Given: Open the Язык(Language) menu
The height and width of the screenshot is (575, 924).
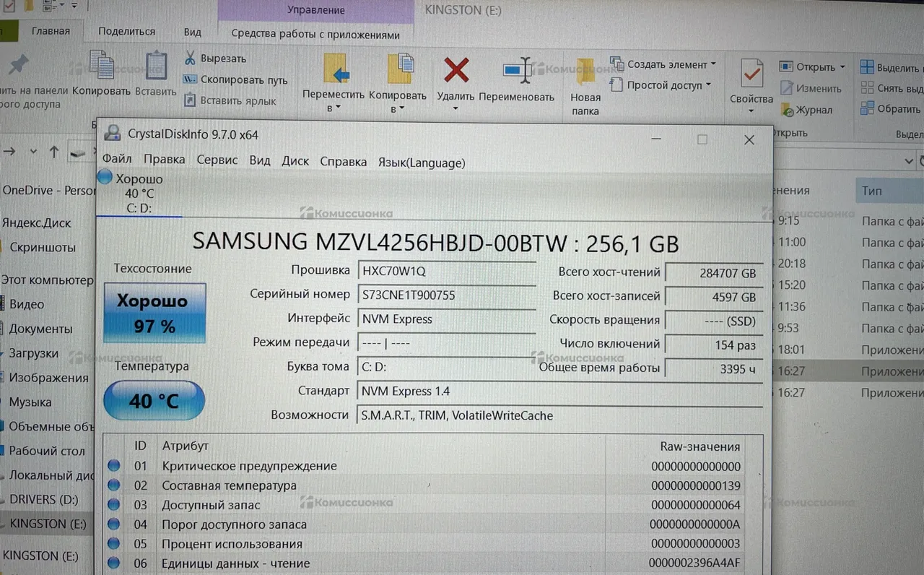Looking at the screenshot, I should point(421,163).
